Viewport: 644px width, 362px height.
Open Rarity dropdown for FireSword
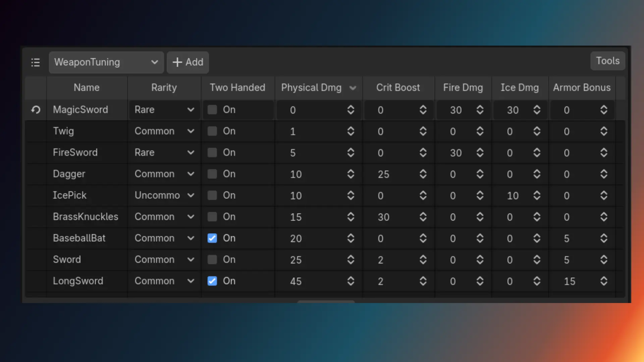(x=164, y=153)
